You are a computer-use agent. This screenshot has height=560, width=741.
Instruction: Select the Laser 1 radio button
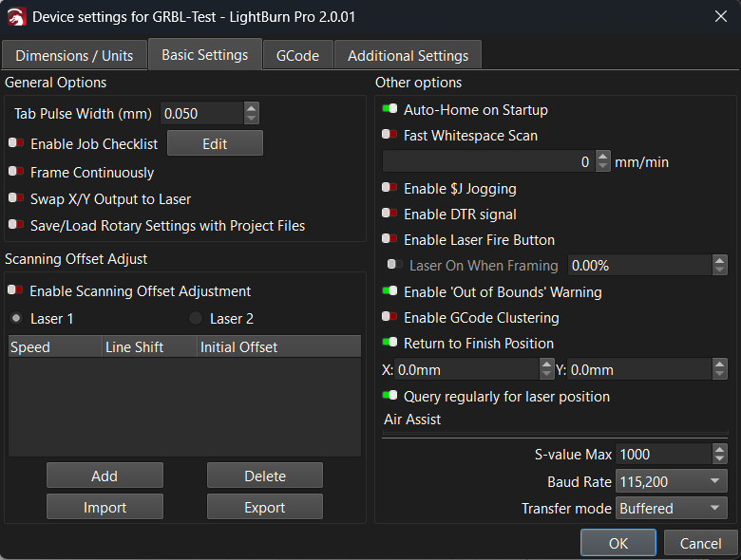[x=16, y=318]
